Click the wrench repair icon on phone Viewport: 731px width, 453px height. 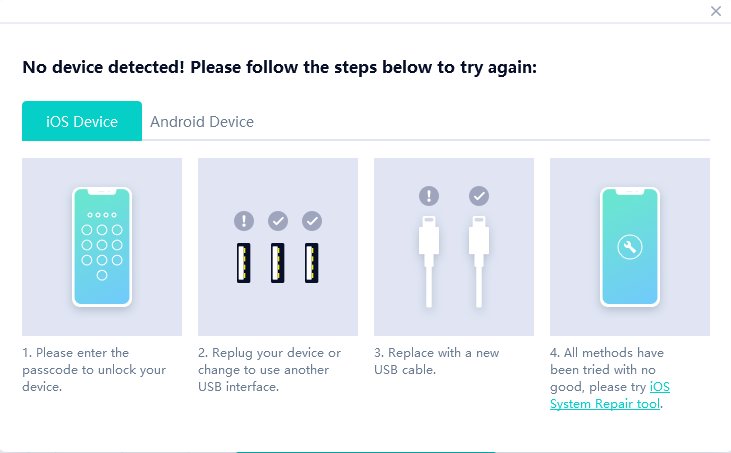(630, 248)
